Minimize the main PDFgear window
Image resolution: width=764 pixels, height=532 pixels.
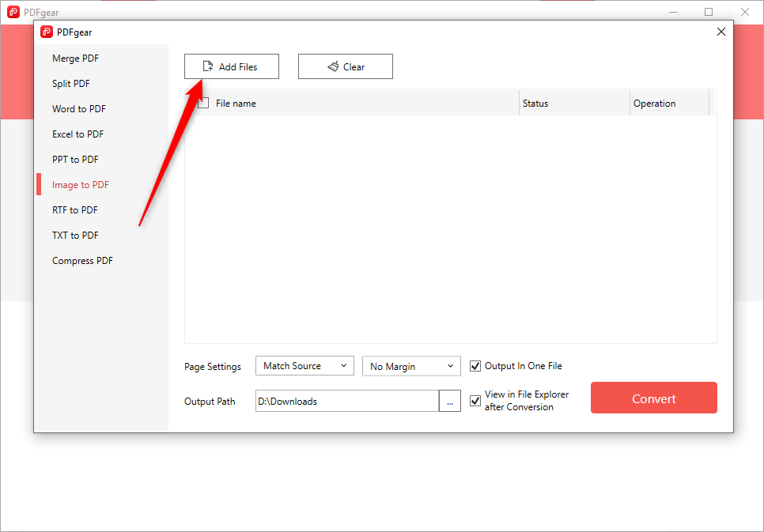[673, 12]
